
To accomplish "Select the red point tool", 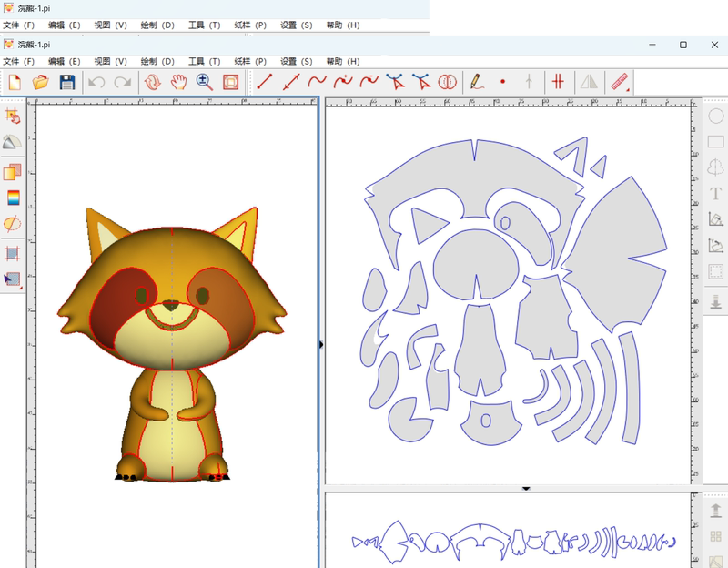I will pyautogui.click(x=502, y=82).
